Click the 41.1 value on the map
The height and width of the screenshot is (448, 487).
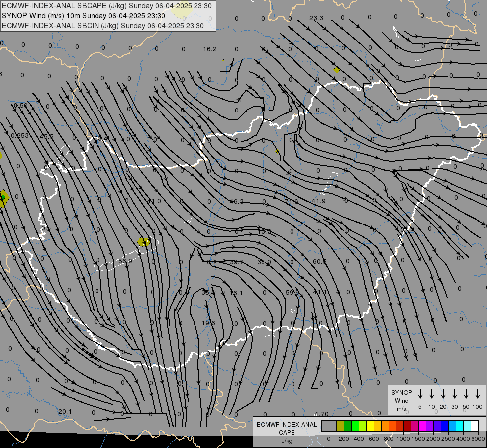tap(320, 293)
